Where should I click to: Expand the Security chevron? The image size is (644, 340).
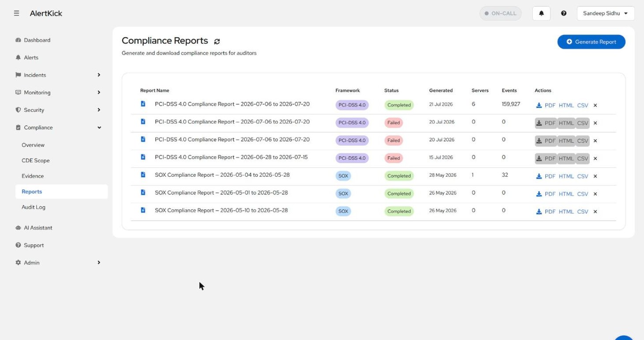point(99,110)
